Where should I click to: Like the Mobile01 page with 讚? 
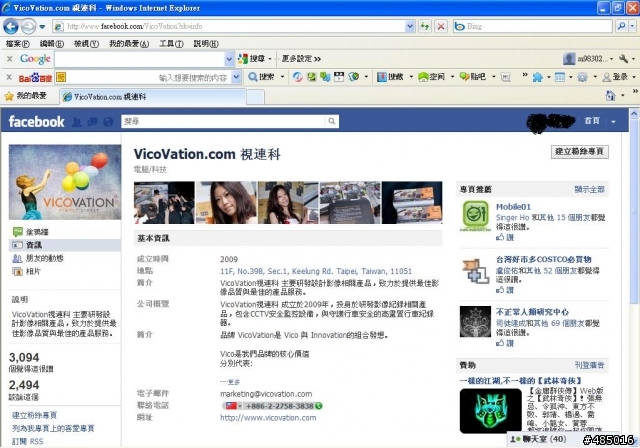pos(505,237)
